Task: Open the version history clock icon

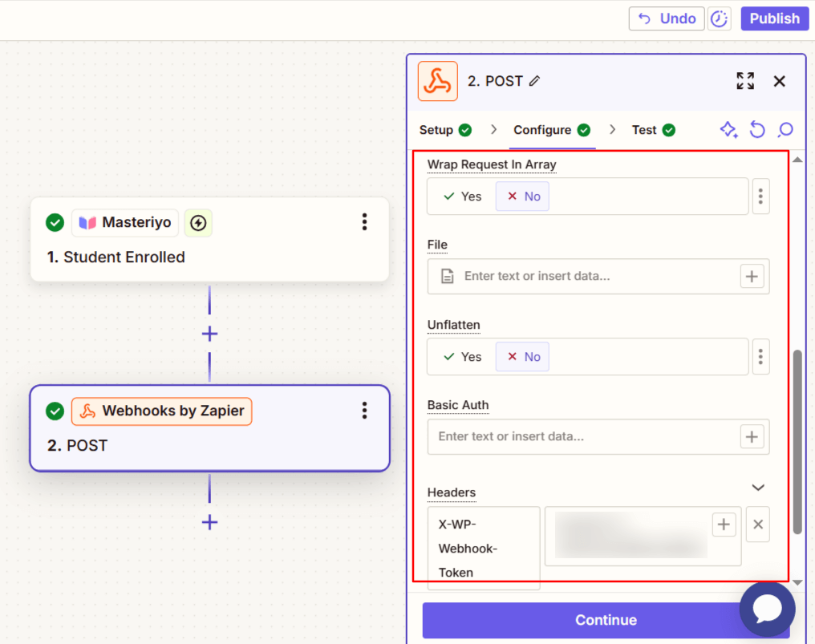Action: tap(720, 18)
